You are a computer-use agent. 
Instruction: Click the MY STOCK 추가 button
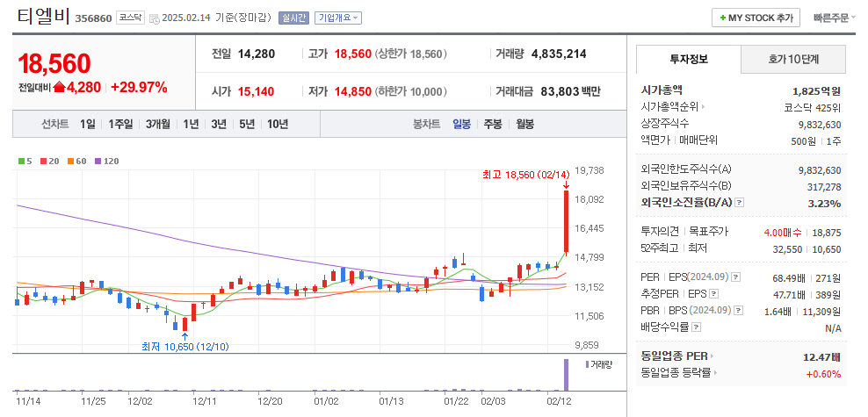[756, 18]
